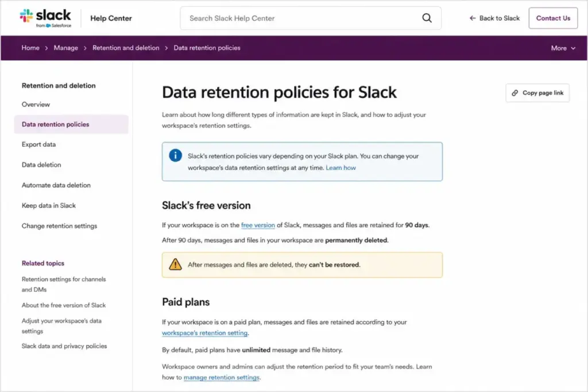Image resolution: width=588 pixels, height=392 pixels.
Task: Click the breadcrumb chevron after Manage
Action: (x=85, y=48)
